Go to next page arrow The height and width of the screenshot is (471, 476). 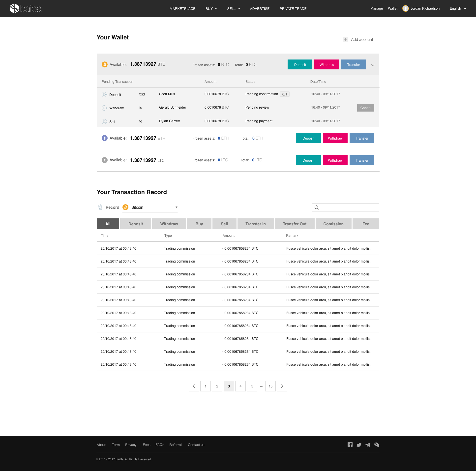tap(282, 386)
